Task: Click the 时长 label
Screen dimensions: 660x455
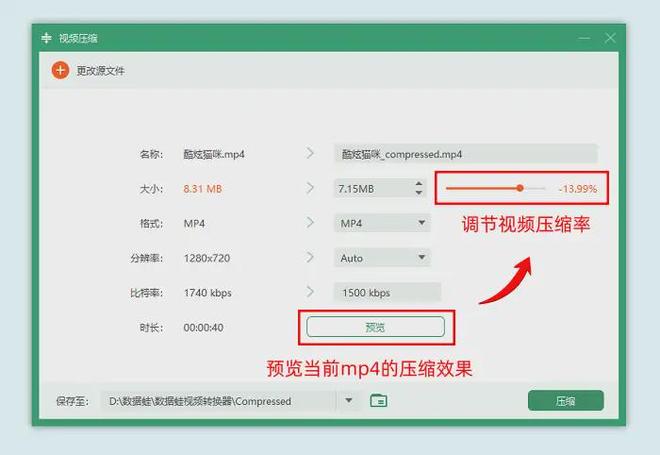Action: [x=152, y=327]
